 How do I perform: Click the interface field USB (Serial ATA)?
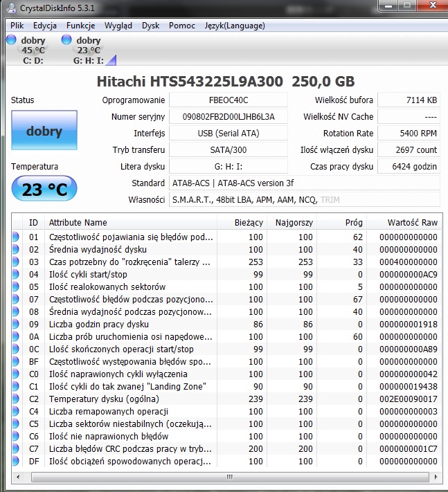[x=229, y=133]
